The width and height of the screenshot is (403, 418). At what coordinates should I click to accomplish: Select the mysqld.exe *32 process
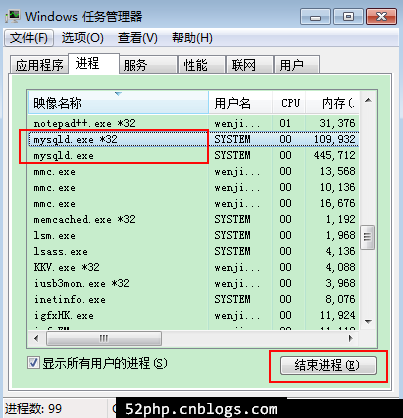193,139
